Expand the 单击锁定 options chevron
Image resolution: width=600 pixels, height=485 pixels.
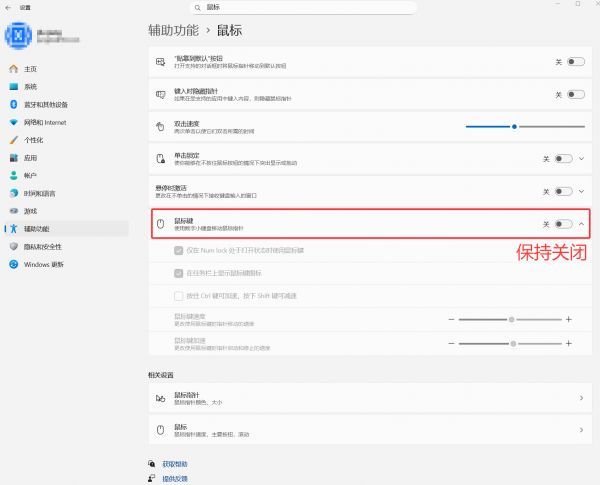(582, 158)
